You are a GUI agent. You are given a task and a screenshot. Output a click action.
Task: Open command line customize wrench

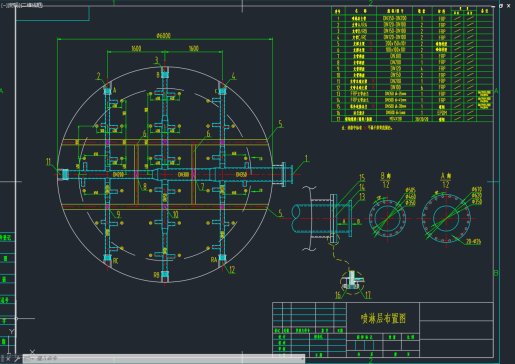[17, 359]
